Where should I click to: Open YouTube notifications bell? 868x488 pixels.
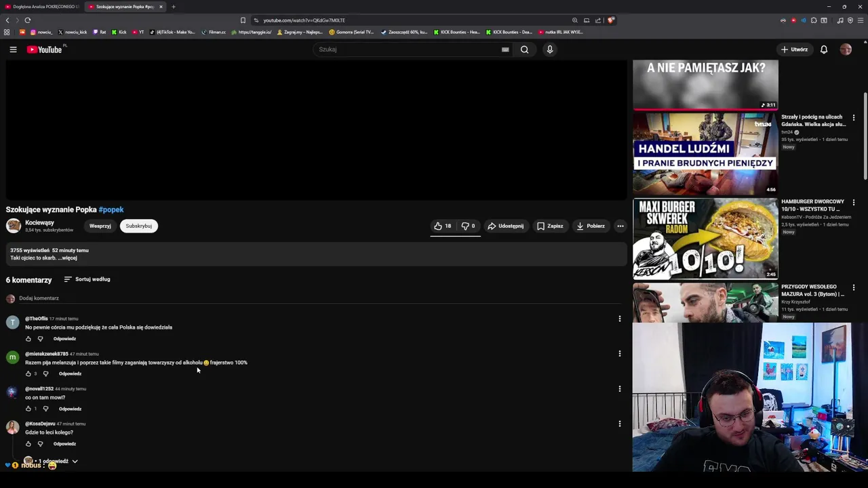(824, 49)
